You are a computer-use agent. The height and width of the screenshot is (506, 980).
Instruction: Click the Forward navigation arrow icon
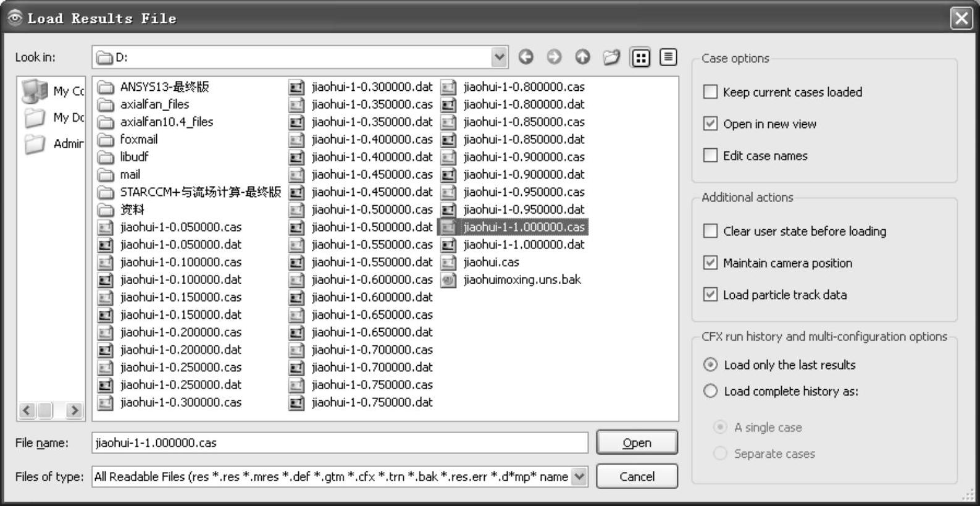(x=554, y=57)
